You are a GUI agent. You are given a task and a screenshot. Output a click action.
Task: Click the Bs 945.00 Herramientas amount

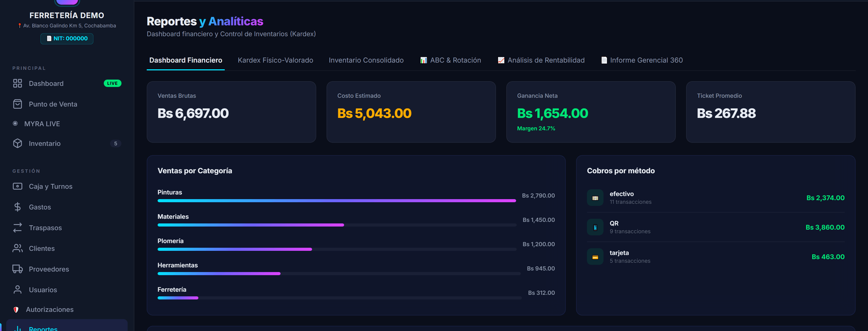[541, 268]
